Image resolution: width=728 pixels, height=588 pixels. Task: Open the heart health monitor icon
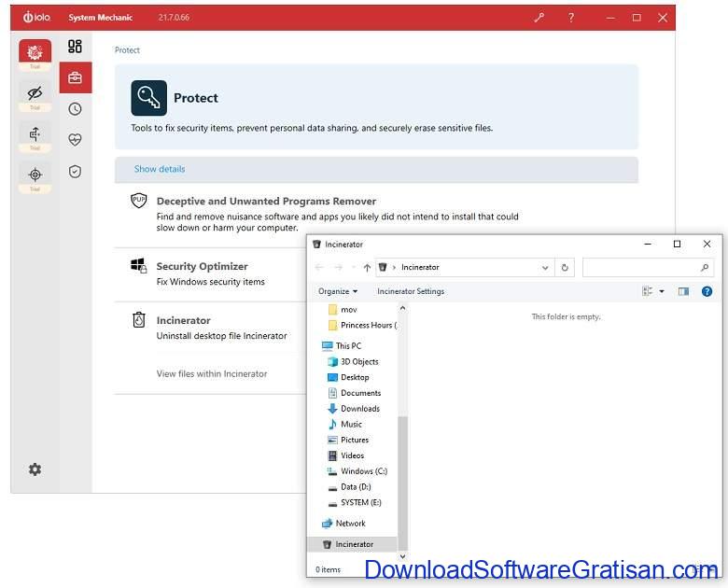[75, 140]
